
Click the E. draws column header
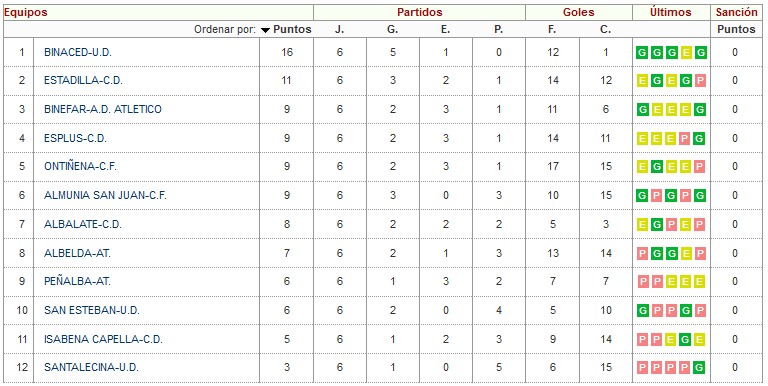pyautogui.click(x=445, y=29)
